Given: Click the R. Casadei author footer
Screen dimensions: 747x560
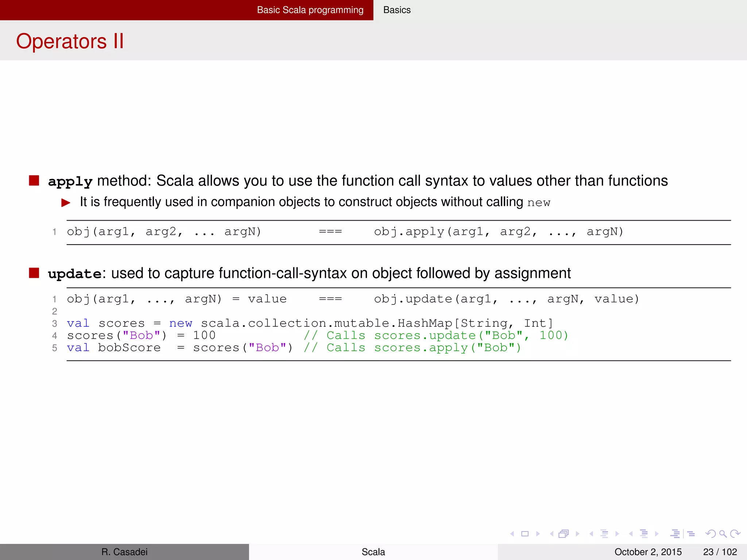Looking at the screenshot, I should [x=124, y=552].
